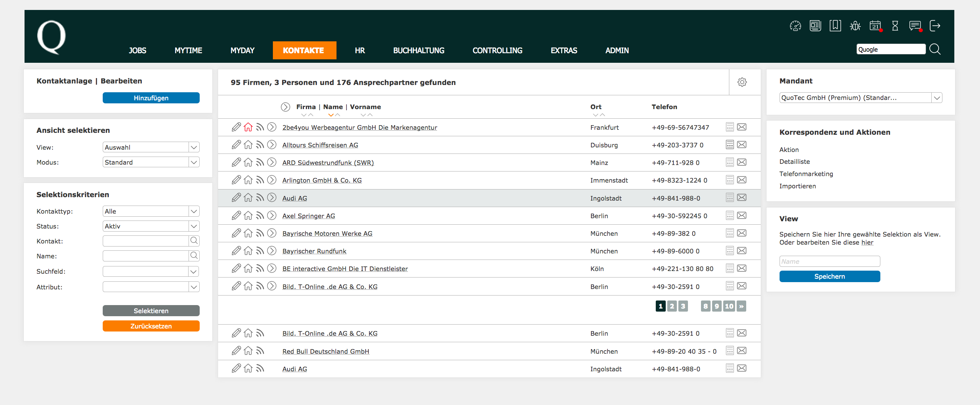Image resolution: width=980 pixels, height=405 pixels.
Task: Click envelope icon for Axel Springer AG
Action: click(742, 216)
